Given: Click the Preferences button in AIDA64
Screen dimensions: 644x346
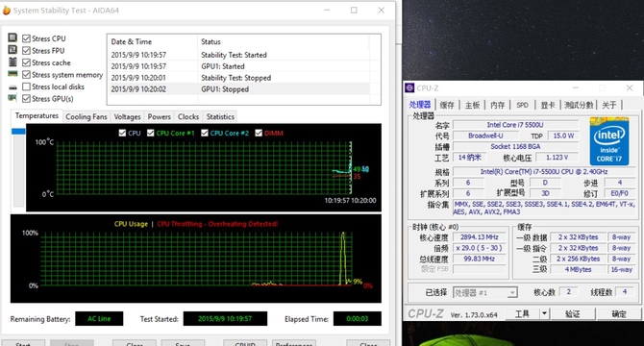Looking at the screenshot, I should pyautogui.click(x=294, y=343).
